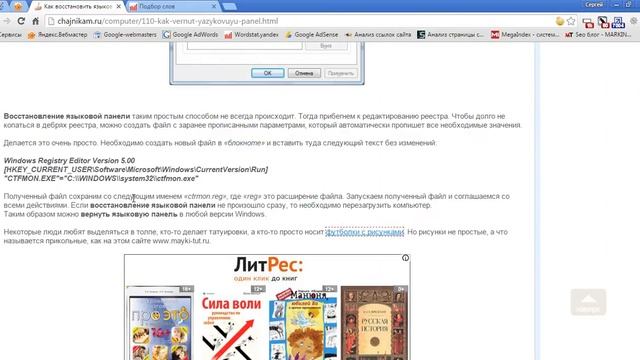Open the 'Манюня' book cover
The height and width of the screenshot is (360, 640).
point(303,323)
